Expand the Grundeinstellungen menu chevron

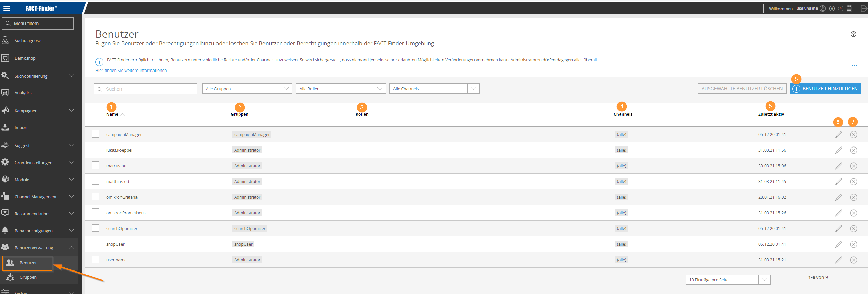point(71,162)
